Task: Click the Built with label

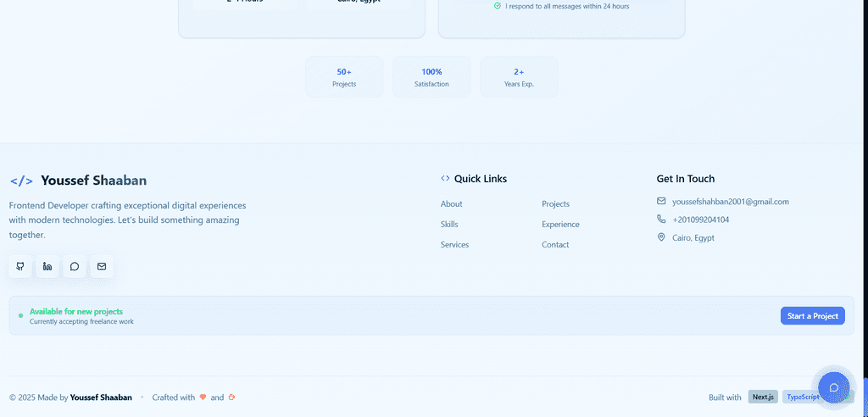Action: click(725, 397)
